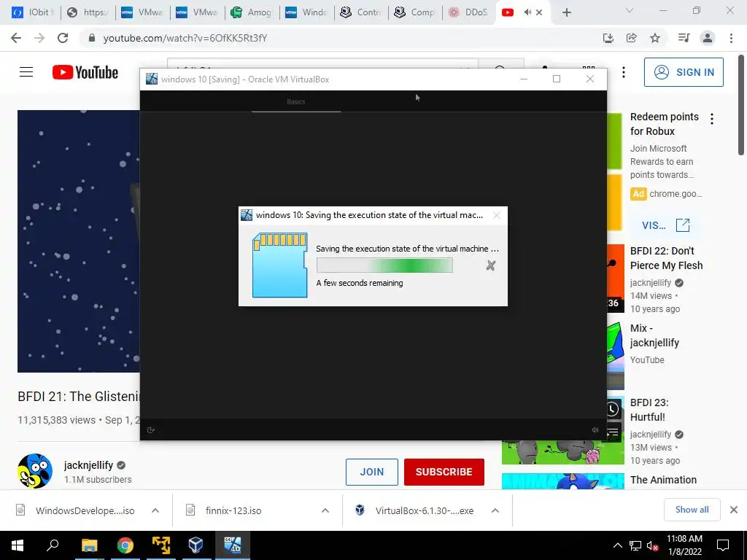Switch to the Amog tab
747x560 pixels.
coord(252,12)
